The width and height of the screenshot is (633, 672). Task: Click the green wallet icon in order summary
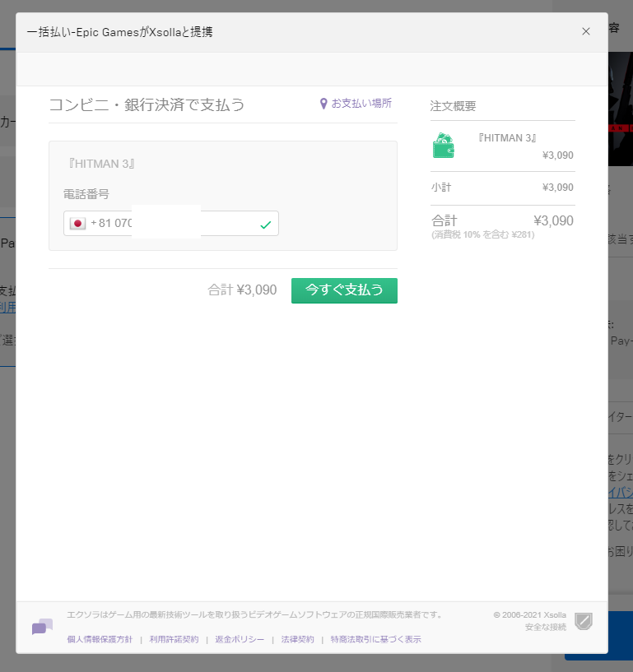click(x=444, y=146)
